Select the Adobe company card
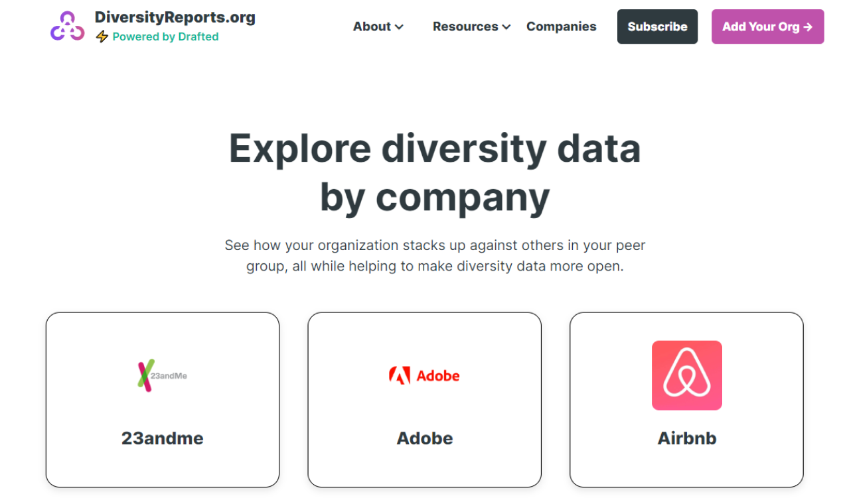Viewport: 843px width, 504px height. 425,399
